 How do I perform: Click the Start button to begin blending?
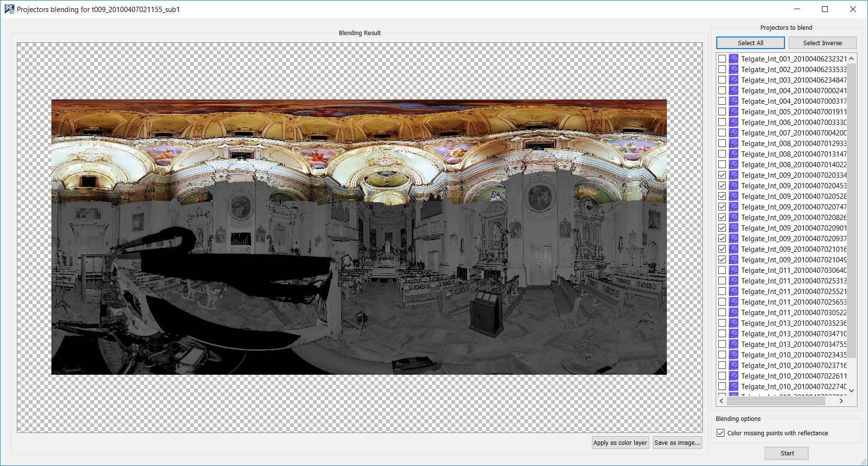786,453
